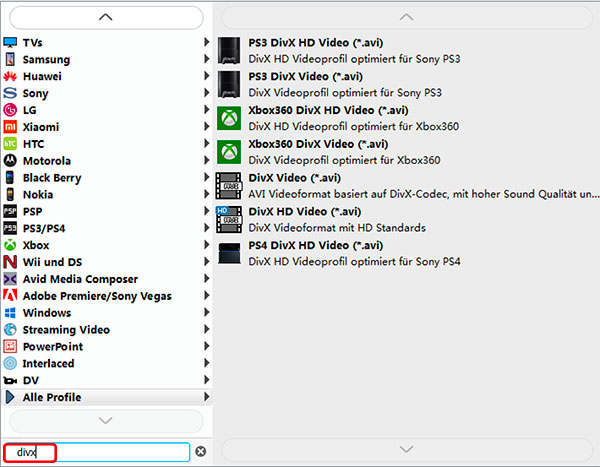The height and width of the screenshot is (467, 600).
Task: Open the PowerPoint category label
Action: tap(53, 346)
